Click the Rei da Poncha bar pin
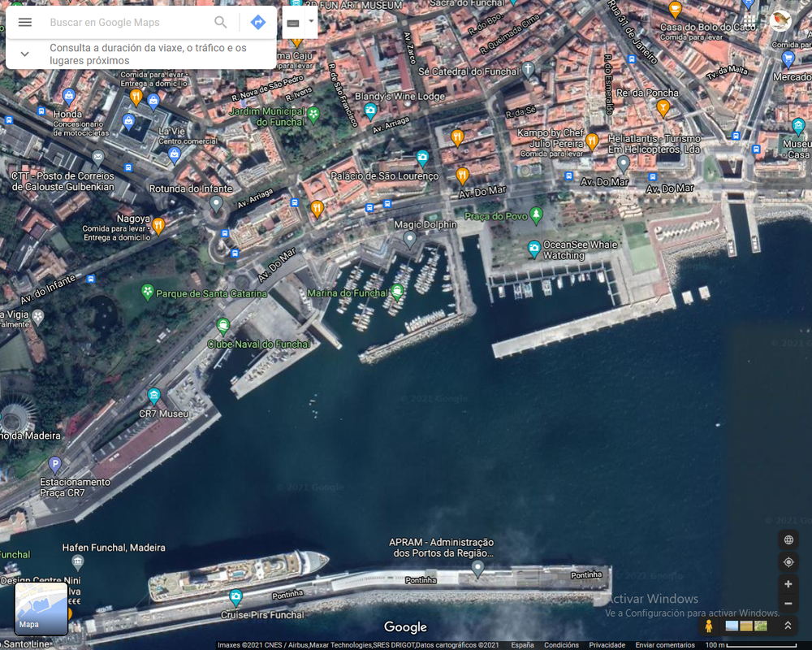812x650 pixels. tap(663, 108)
